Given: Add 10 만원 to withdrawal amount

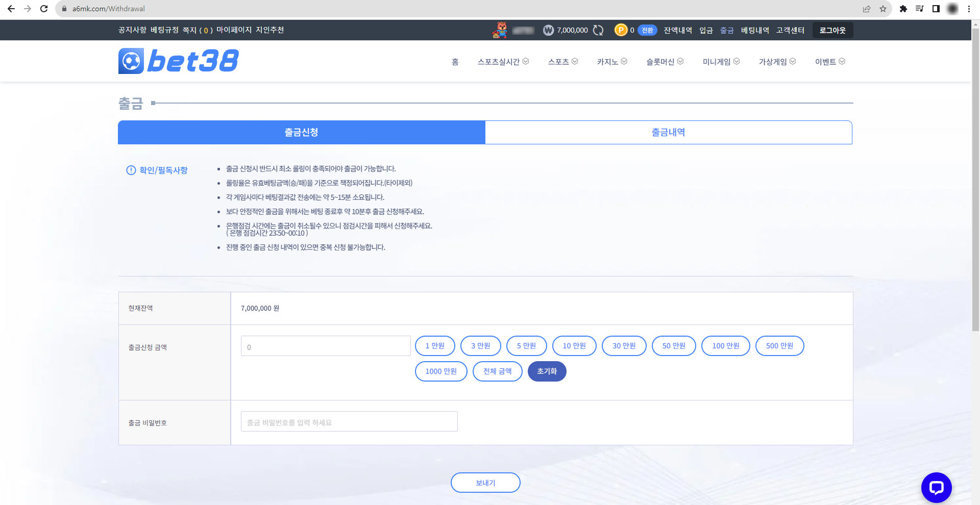Looking at the screenshot, I should [x=574, y=346].
